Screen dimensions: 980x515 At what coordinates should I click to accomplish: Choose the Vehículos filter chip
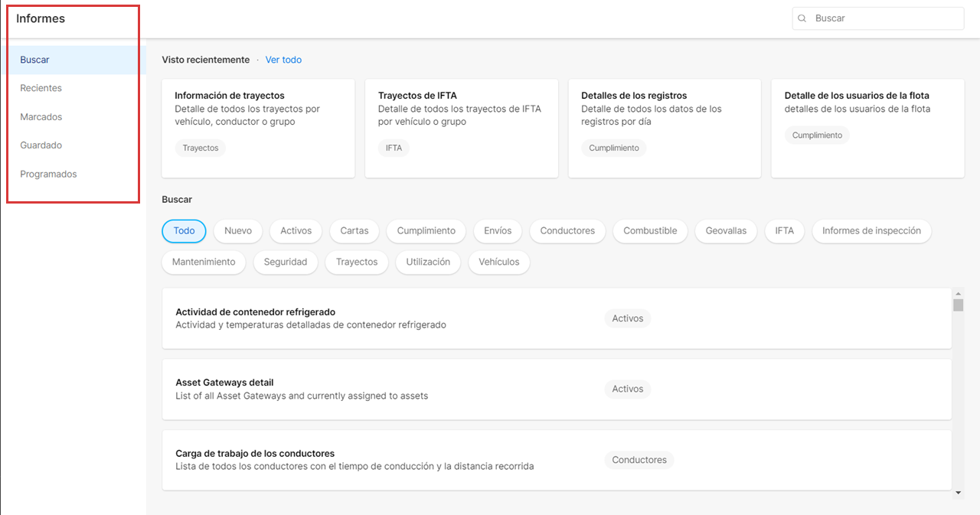pyautogui.click(x=498, y=262)
